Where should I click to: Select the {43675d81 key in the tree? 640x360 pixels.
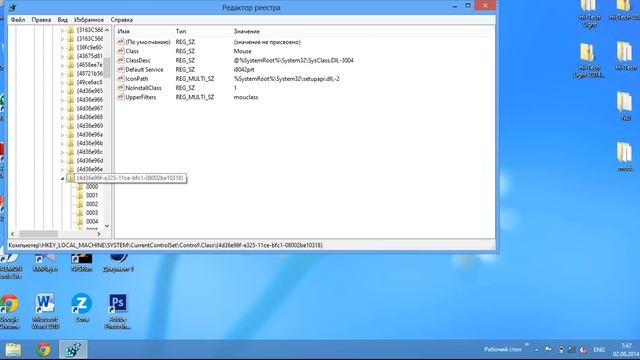89,56
